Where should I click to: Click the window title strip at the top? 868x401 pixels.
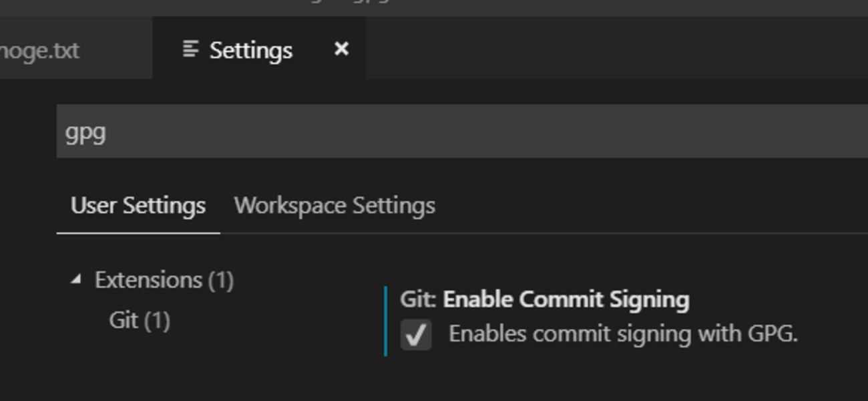coord(434,8)
